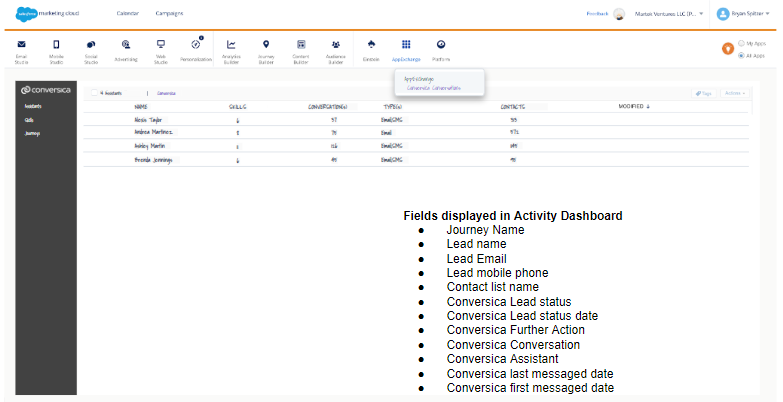Click the Conversica logo in the sidebar
The height and width of the screenshot is (402, 783).
pyautogui.click(x=46, y=90)
